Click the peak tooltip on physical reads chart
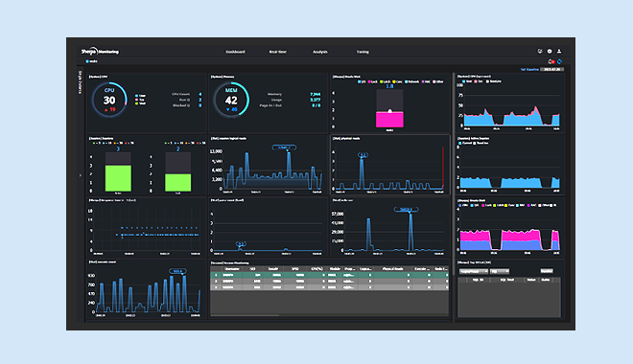Screen dimensions: 633x364 363,155
